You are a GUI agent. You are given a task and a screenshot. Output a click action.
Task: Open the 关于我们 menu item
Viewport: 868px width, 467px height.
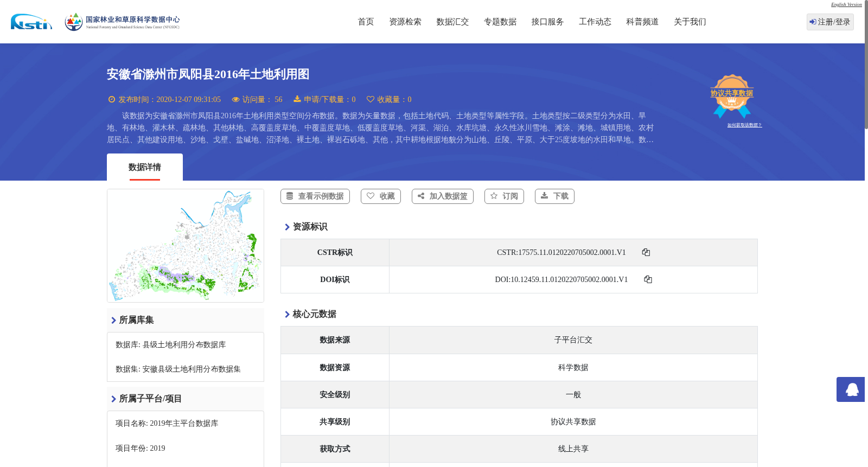coord(690,22)
